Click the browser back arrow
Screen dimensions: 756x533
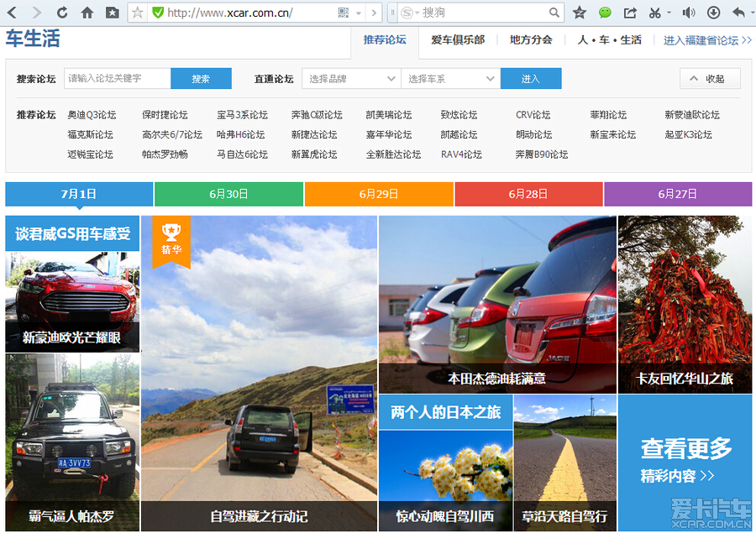[12, 13]
